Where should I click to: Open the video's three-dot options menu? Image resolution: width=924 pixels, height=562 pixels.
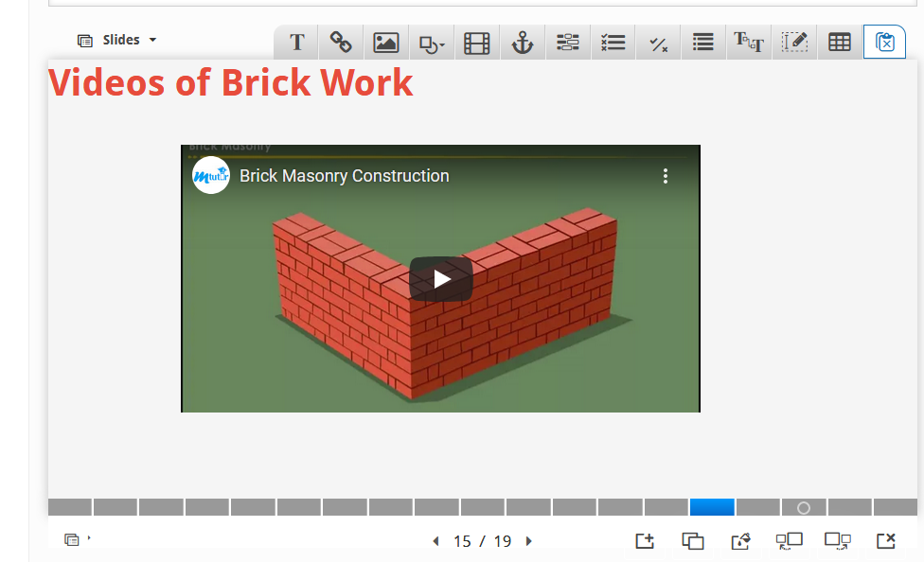pyautogui.click(x=666, y=176)
